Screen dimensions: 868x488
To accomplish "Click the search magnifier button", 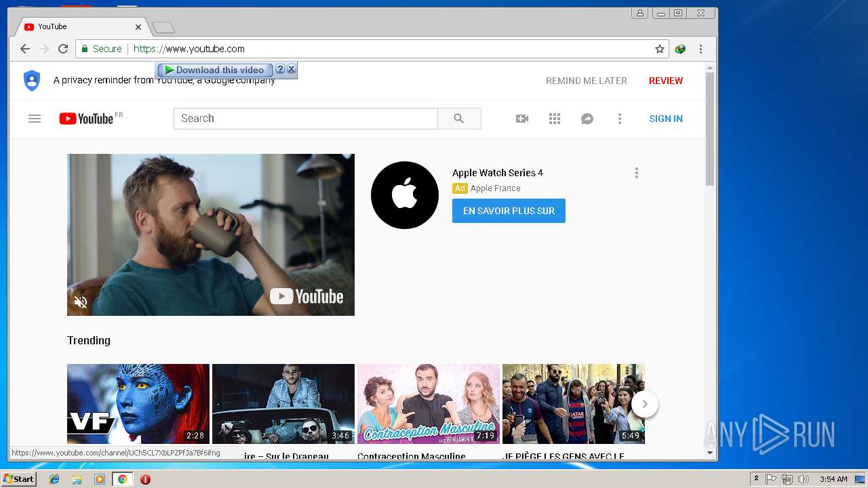I will [459, 118].
